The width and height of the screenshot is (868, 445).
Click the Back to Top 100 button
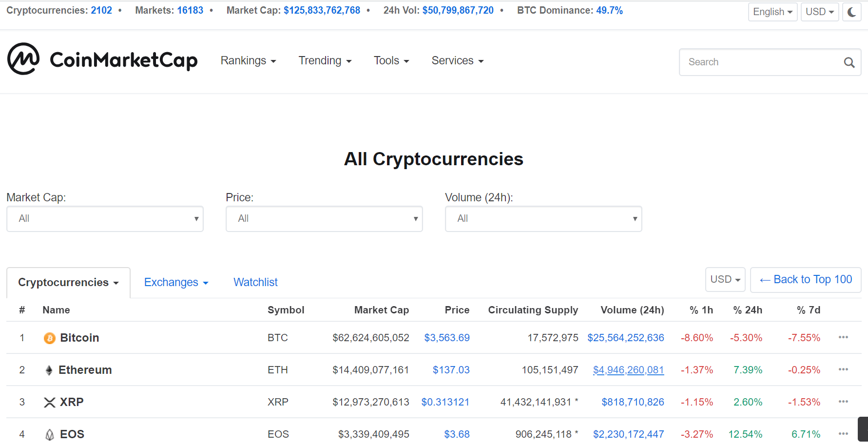(x=806, y=280)
